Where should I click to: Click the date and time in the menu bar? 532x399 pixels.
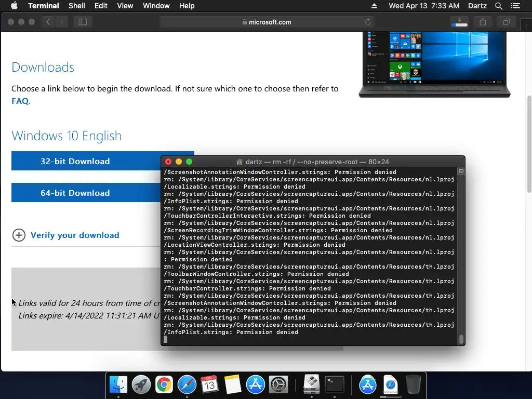tap(424, 6)
